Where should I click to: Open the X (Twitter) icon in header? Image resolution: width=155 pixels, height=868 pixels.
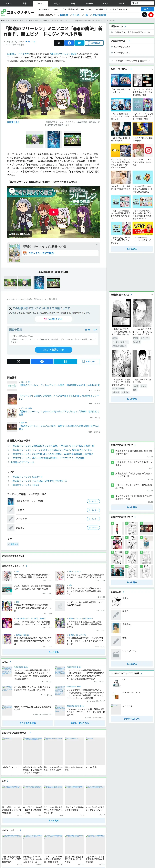pos(145,15)
